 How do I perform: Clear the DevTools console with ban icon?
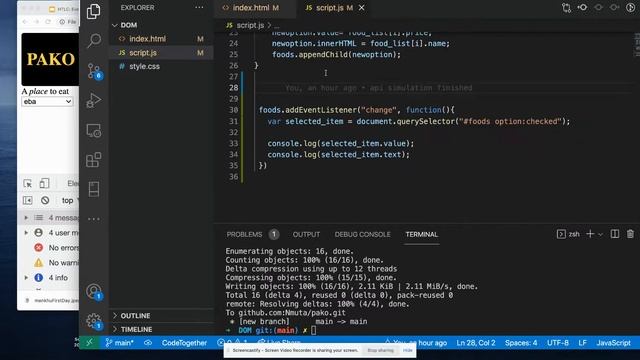45,200
